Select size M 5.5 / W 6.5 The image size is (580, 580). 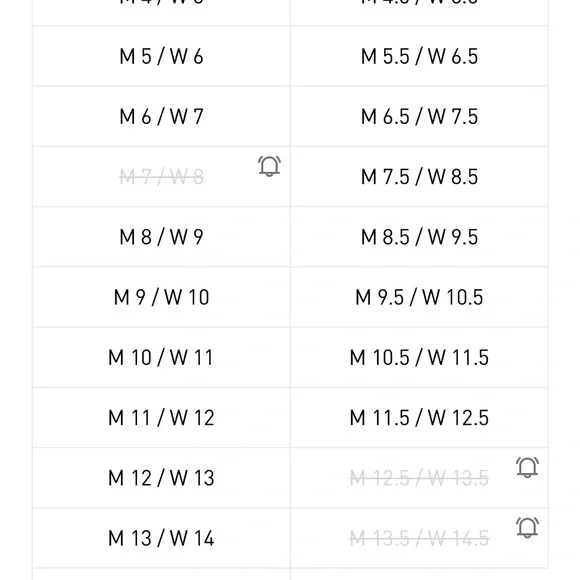419,56
